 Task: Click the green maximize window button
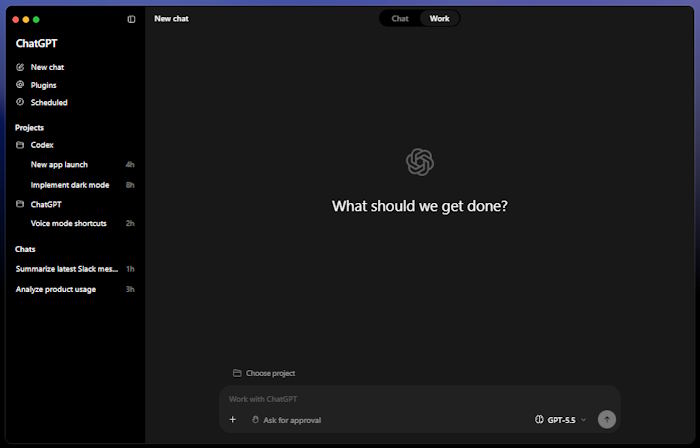[36, 20]
